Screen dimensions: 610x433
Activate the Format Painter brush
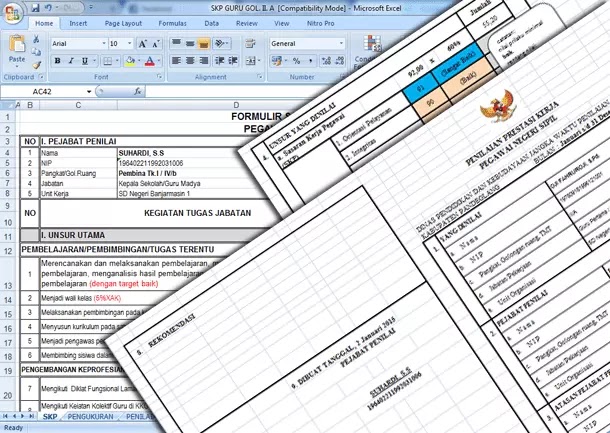pyautogui.click(x=36, y=65)
